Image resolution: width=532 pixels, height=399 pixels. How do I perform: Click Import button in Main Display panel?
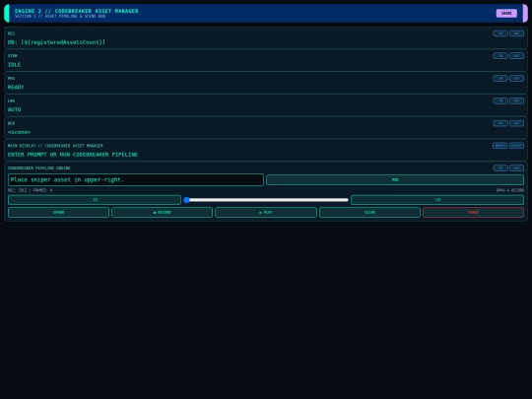[499, 146]
